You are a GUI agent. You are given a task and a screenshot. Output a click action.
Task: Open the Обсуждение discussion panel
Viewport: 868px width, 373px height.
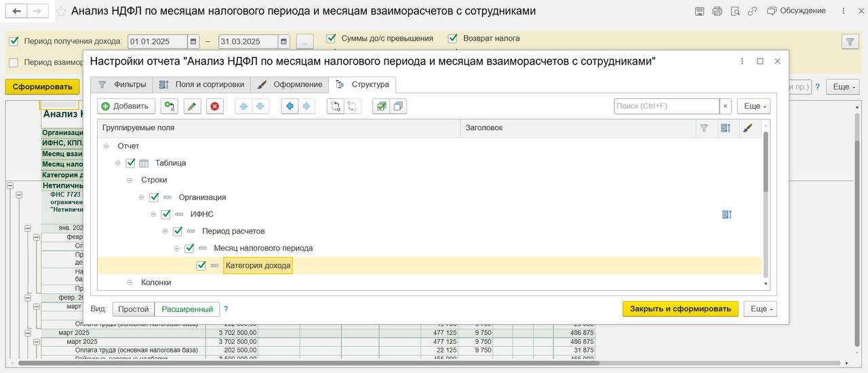(797, 11)
